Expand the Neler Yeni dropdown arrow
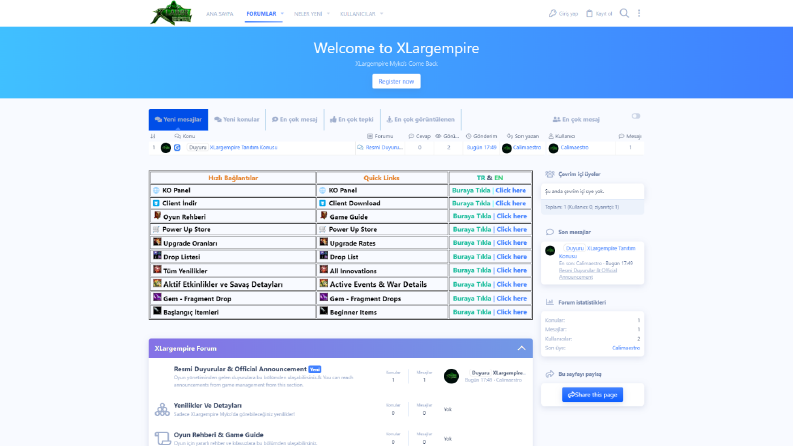Screen dimensions: 793x446 pos(328,14)
